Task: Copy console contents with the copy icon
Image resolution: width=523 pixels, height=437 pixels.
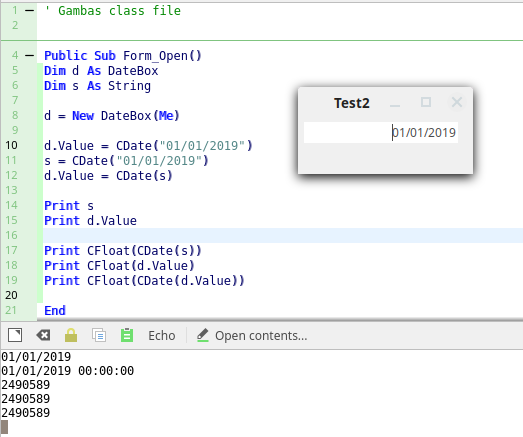Action: tap(99, 335)
